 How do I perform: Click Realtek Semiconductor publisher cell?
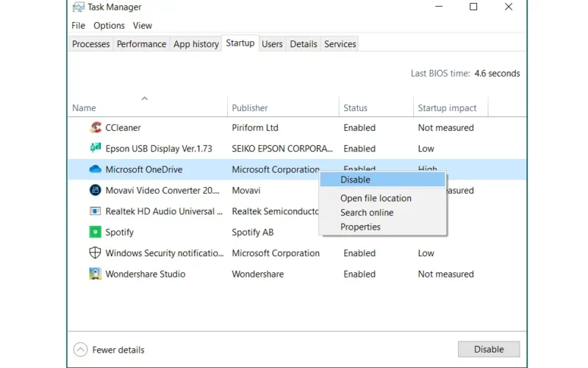(275, 211)
